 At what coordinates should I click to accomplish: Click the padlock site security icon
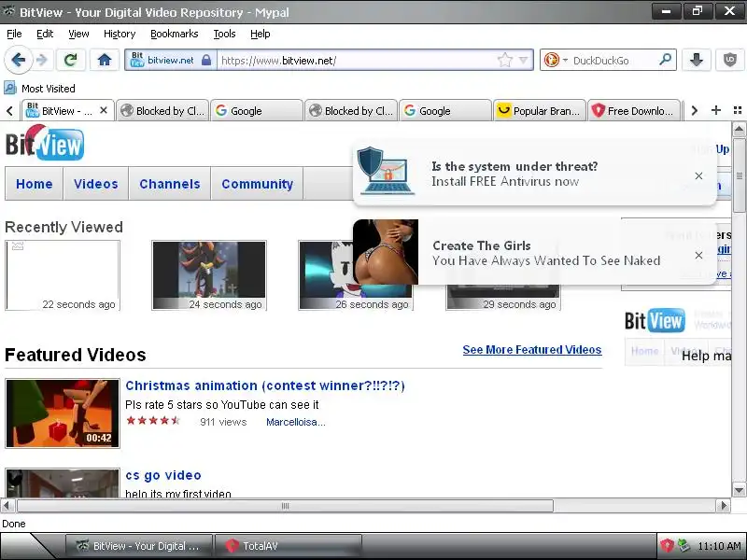click(x=206, y=60)
